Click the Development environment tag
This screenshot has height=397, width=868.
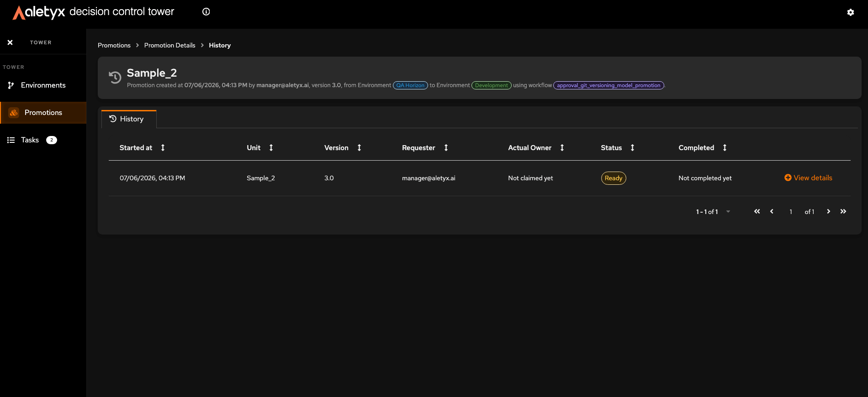(x=491, y=85)
